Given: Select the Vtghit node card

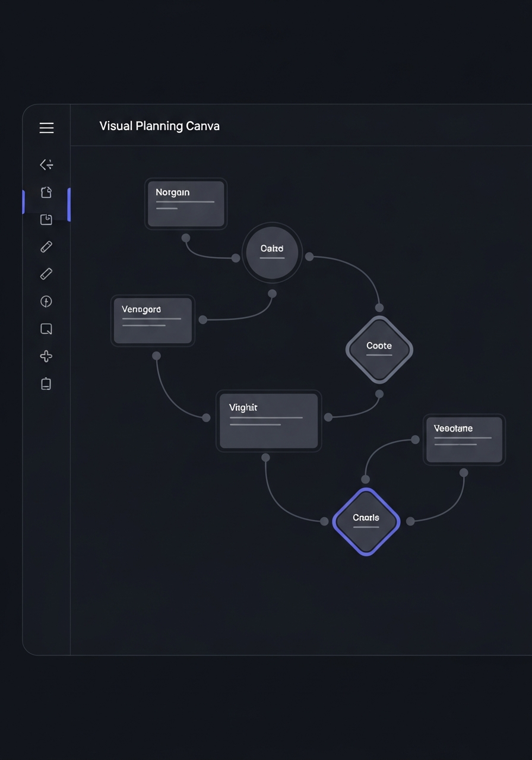Looking at the screenshot, I should pos(268,421).
